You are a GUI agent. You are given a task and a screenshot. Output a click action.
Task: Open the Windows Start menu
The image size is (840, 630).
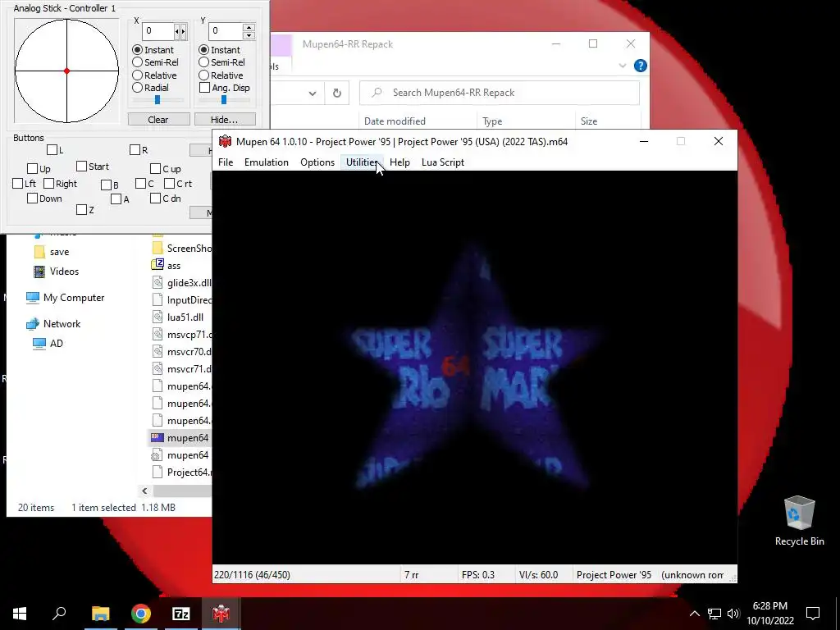pos(20,614)
